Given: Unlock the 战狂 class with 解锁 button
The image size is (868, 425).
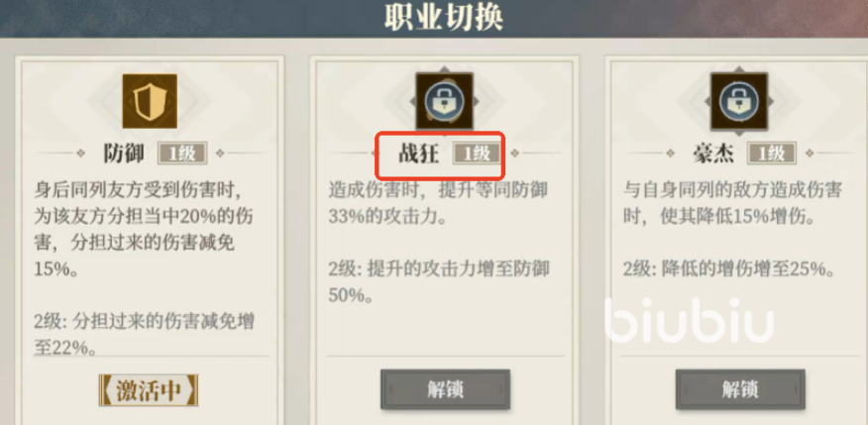Looking at the screenshot, I should (x=445, y=389).
